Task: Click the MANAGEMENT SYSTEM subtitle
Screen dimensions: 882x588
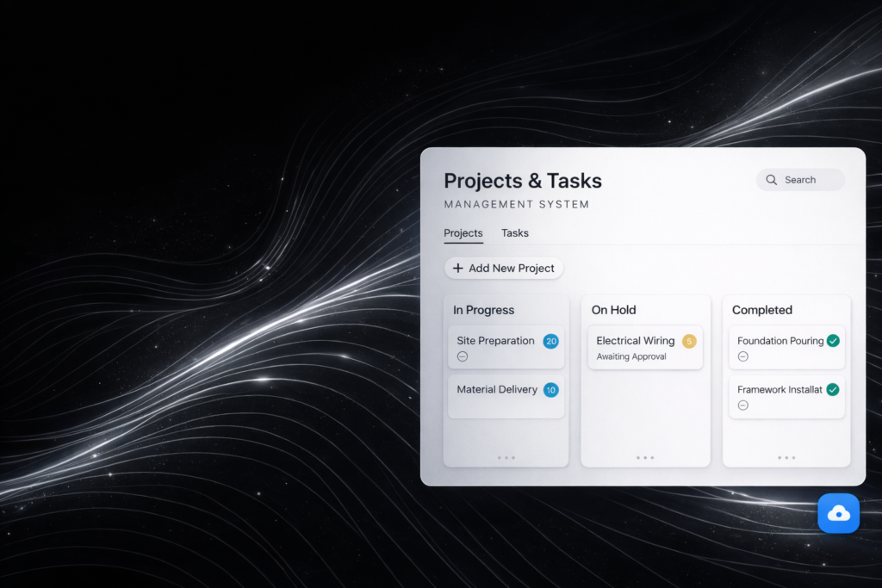Action: pos(517,205)
